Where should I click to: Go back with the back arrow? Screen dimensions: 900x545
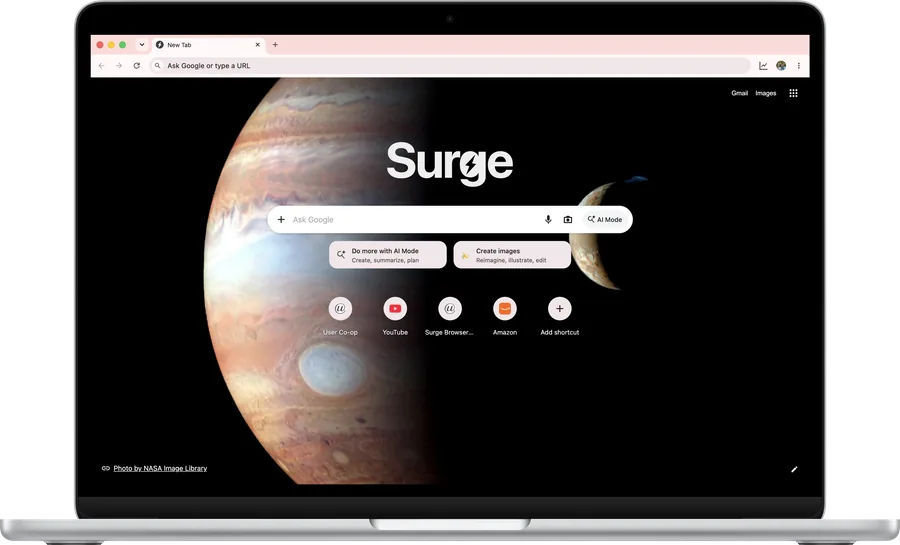(102, 66)
